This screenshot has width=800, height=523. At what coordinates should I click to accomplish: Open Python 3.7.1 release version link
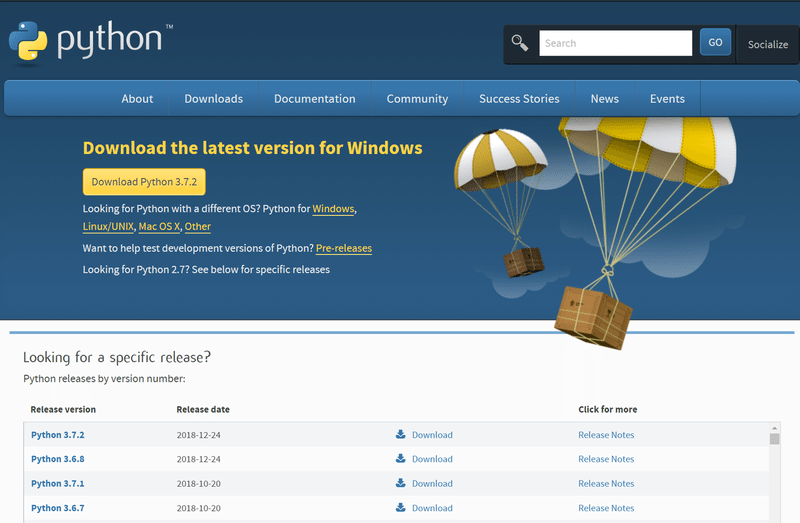point(58,483)
